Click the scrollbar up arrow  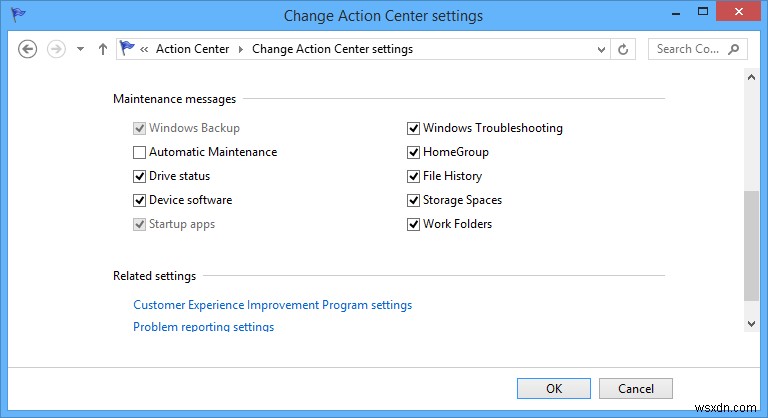coord(751,77)
